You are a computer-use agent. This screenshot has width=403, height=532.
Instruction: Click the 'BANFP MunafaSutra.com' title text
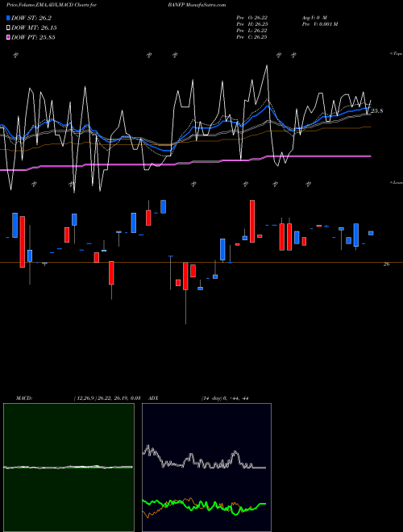[197, 5]
